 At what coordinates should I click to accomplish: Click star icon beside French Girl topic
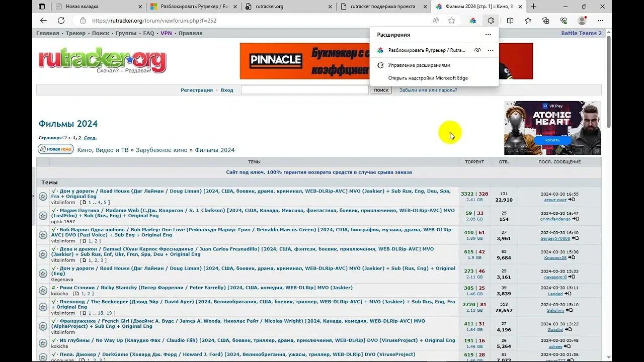43,326
